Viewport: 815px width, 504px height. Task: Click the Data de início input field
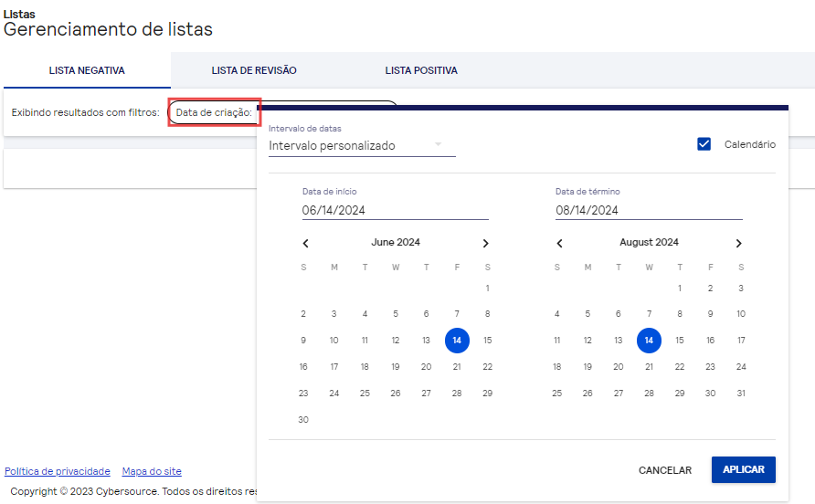pos(395,210)
